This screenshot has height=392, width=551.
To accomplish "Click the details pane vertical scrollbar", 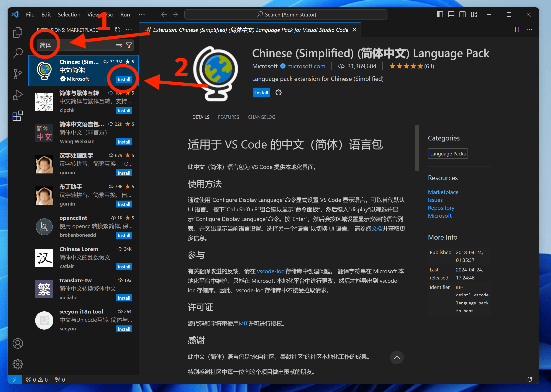I will click(417, 148).
